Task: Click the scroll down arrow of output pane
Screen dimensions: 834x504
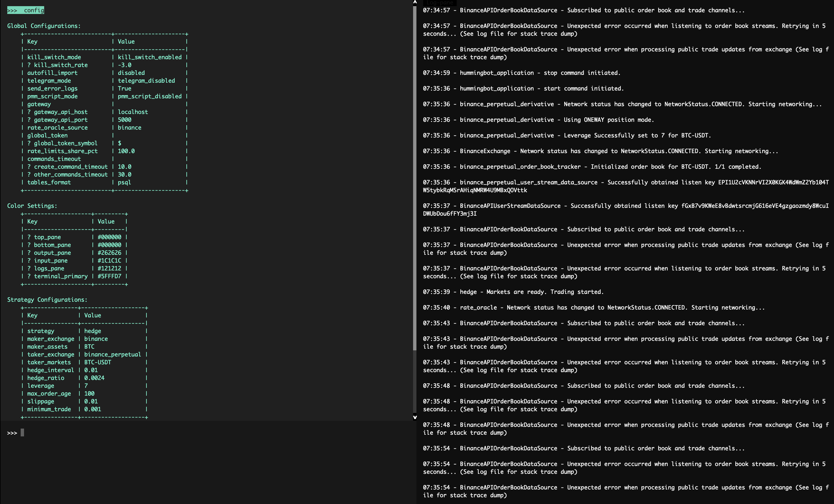Action: [415, 417]
